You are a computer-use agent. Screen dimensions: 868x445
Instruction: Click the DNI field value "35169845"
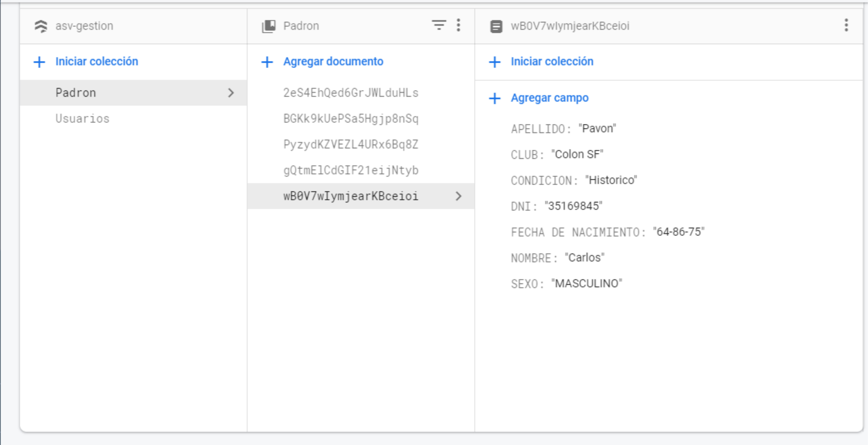coord(573,206)
